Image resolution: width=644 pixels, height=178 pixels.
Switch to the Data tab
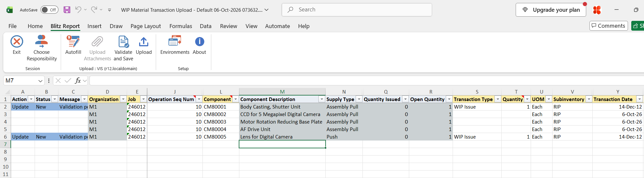pyautogui.click(x=206, y=26)
